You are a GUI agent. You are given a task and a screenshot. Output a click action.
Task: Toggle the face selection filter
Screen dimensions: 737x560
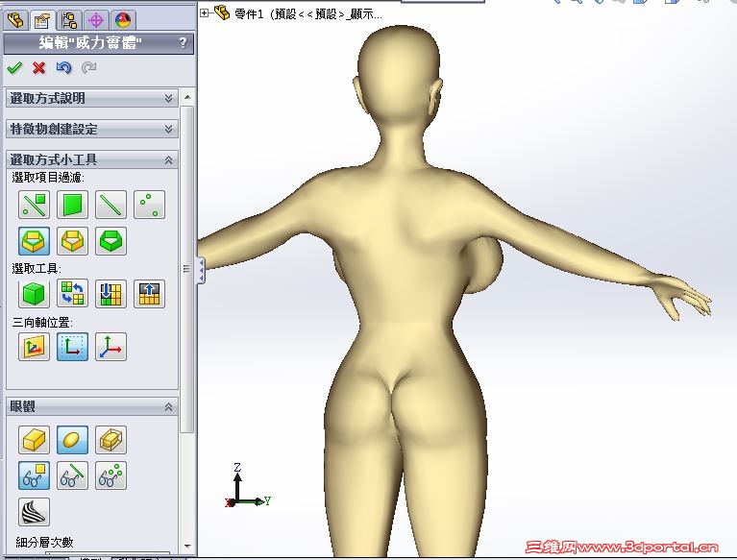coord(72,205)
